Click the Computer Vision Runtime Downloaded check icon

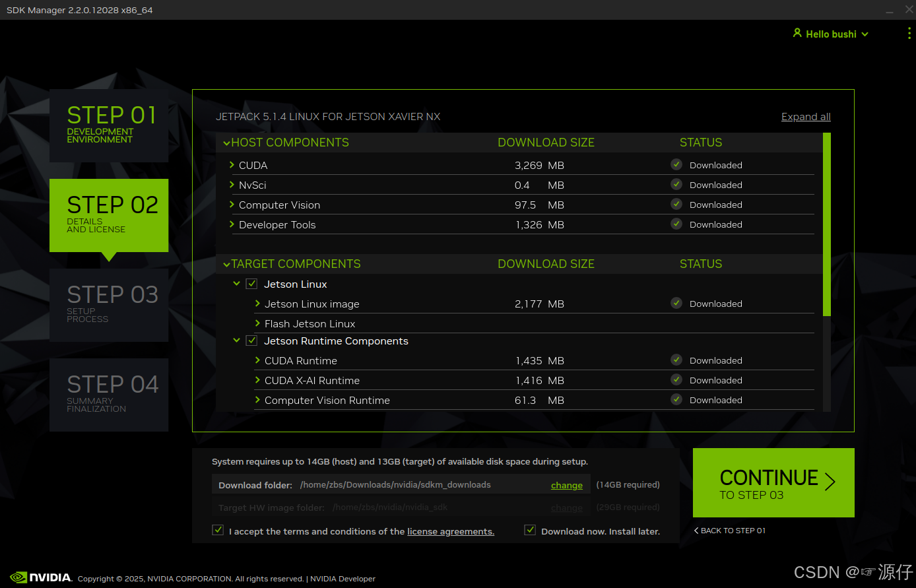tap(676, 399)
